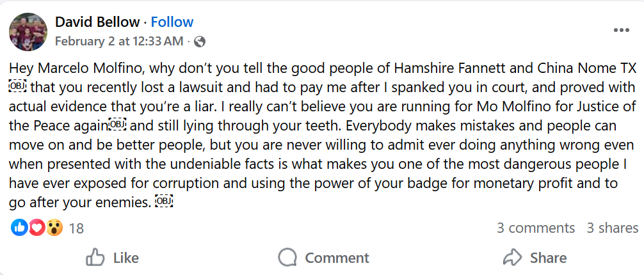Click the OBJ placeholder after China Nome TX
The image size is (644, 275).
click(17, 86)
